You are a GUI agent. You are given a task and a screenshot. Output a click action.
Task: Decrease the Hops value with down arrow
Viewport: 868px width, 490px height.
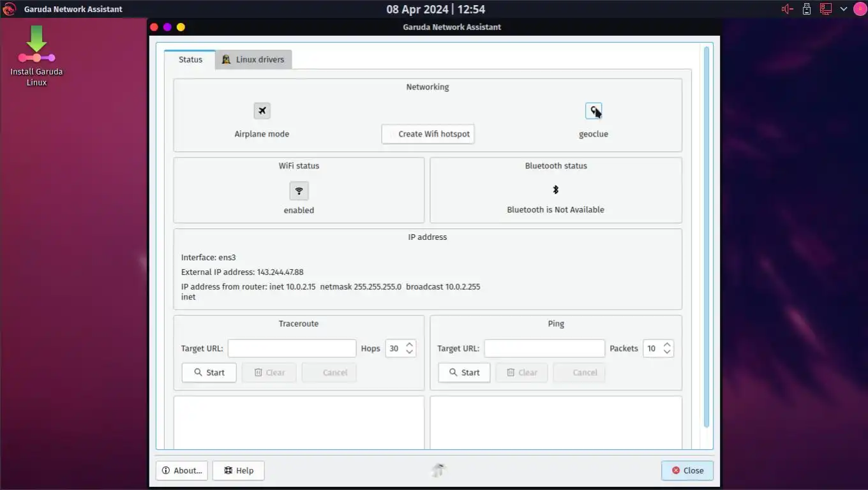410,352
